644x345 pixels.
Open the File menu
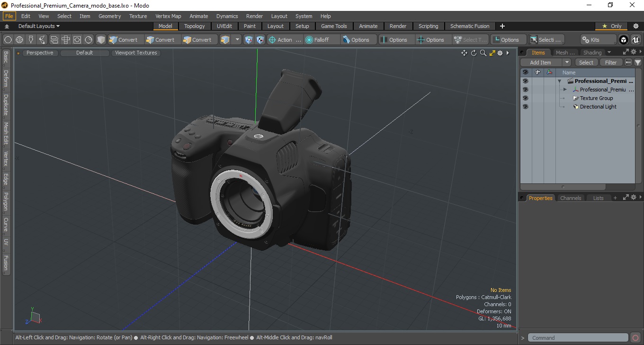[x=9, y=16]
